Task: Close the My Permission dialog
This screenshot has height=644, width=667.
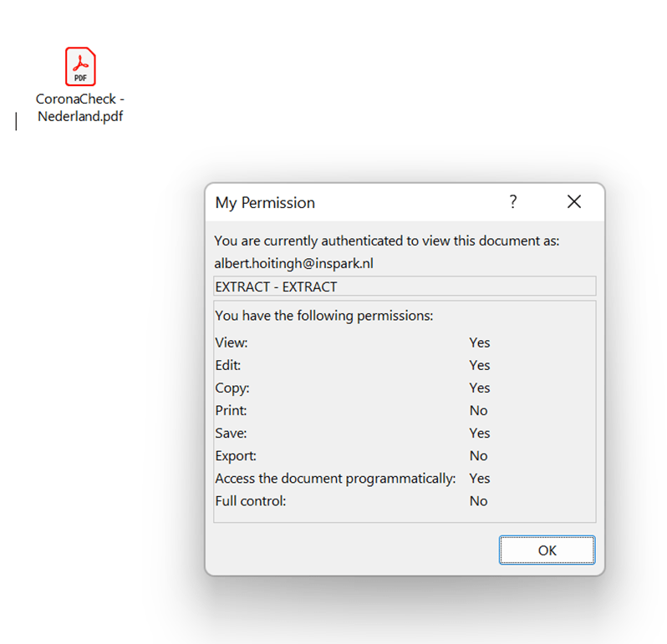Action: (x=573, y=202)
